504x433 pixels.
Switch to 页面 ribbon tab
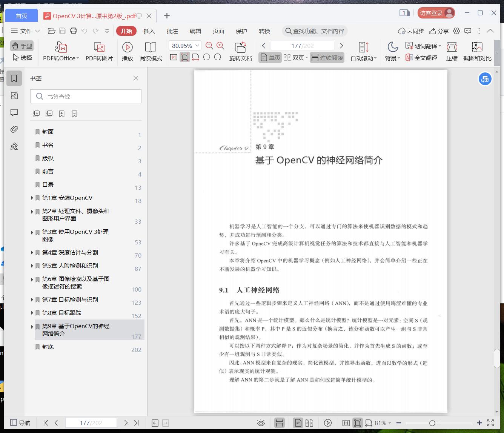[218, 31]
